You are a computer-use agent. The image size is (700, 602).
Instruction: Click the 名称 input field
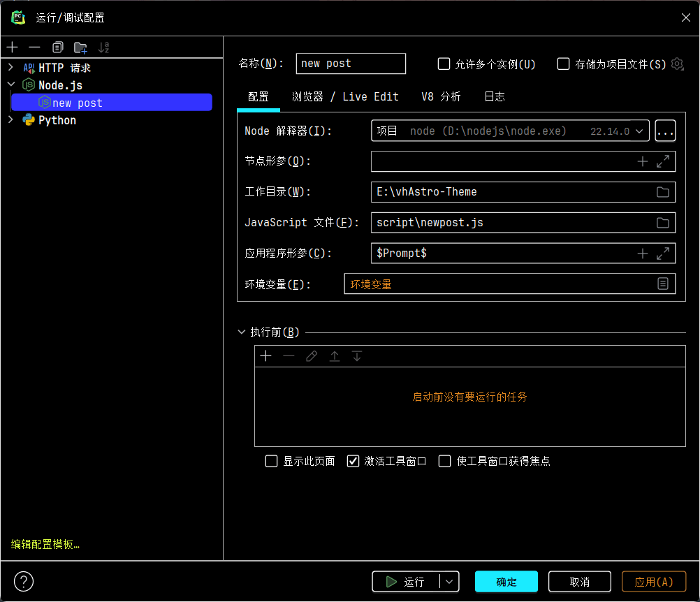coord(351,64)
